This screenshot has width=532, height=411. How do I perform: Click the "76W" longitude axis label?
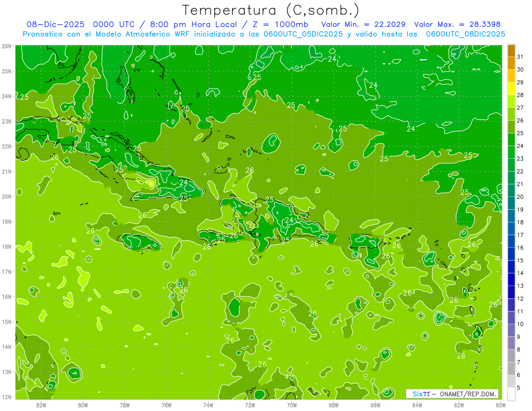click(x=167, y=405)
